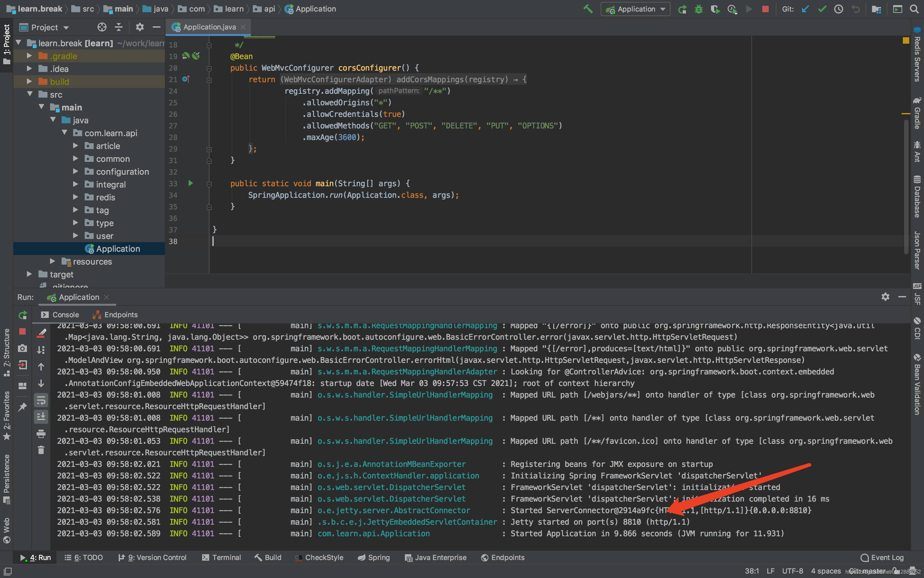Open the Java Enterprise tool window
924x578 pixels.
(x=436, y=557)
